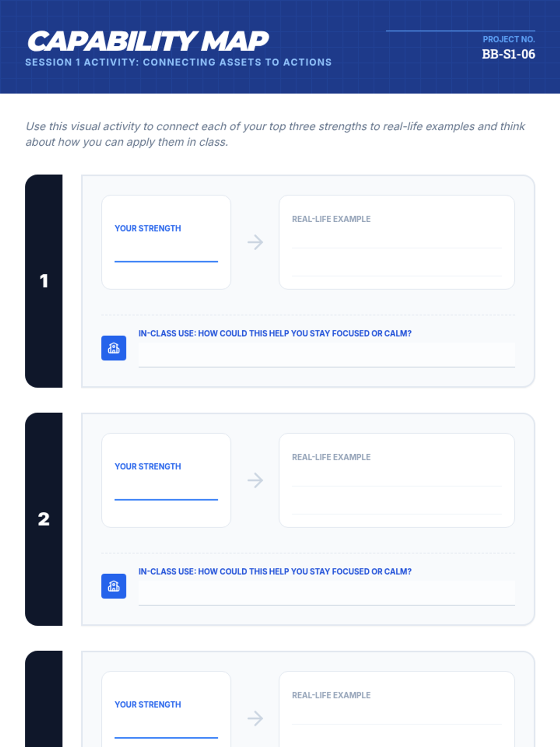Click Real-Life Example box in section 2
Screen dimensions: 560x747
[x=397, y=480]
